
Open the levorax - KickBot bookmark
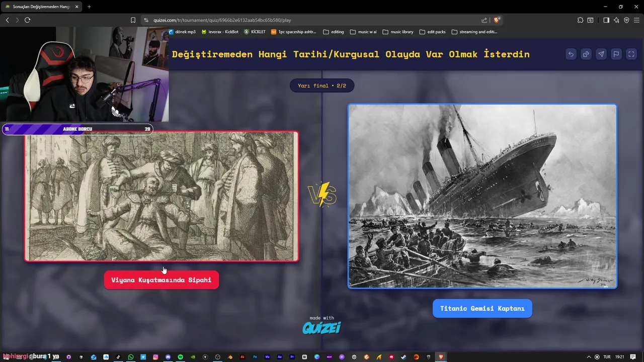(220, 32)
